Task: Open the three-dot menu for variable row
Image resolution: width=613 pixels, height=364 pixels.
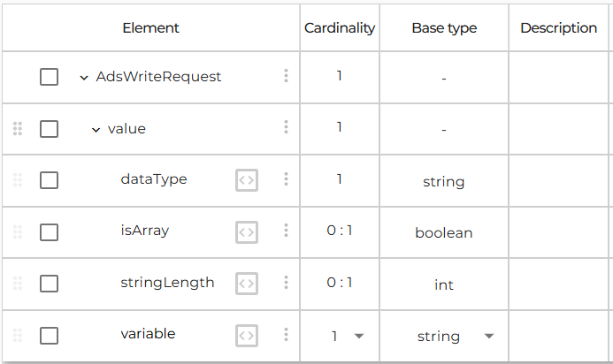Action: pos(287,334)
